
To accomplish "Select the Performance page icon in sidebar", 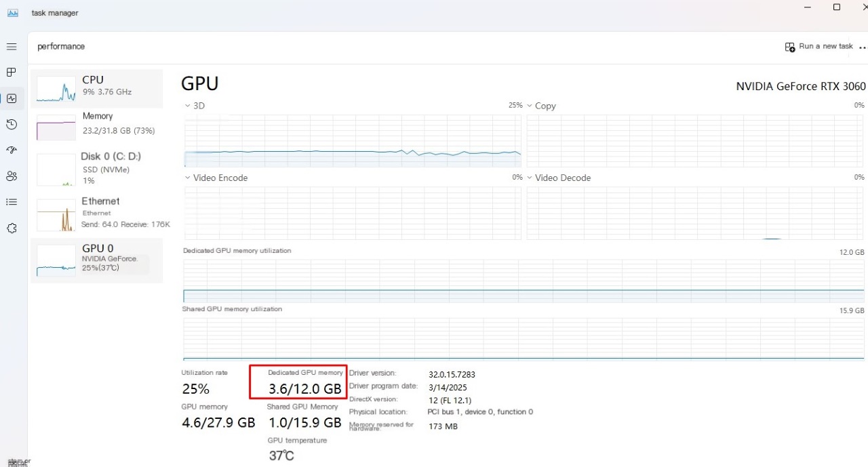I will 12,98.
